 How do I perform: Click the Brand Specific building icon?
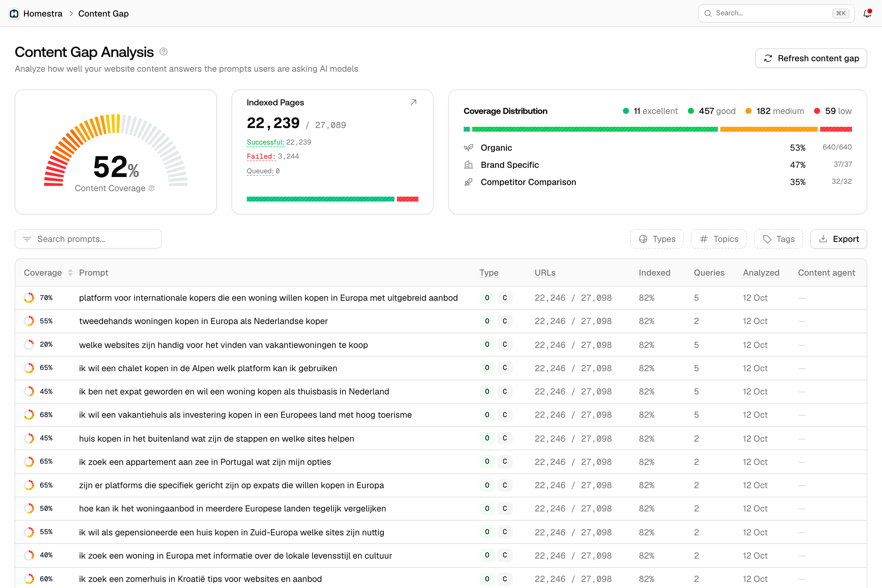[x=468, y=165]
